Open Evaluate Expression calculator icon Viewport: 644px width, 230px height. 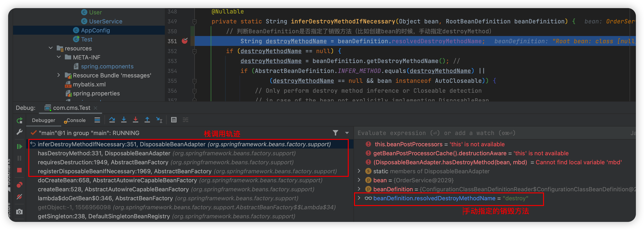tap(174, 120)
